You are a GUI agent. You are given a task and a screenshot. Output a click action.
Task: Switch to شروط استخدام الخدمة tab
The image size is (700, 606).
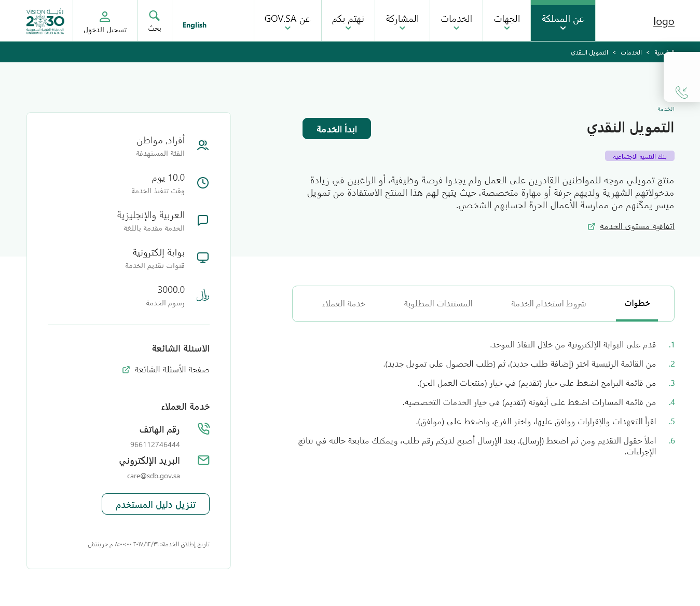coord(548,303)
